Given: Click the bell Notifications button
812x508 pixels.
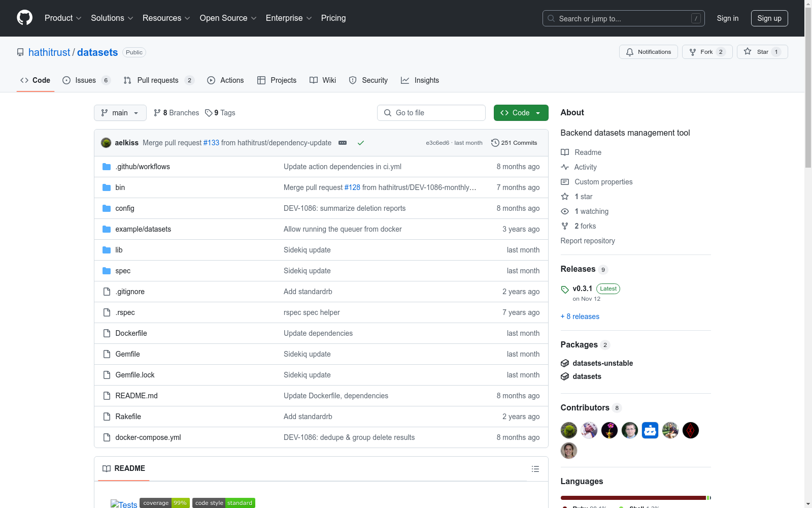Looking at the screenshot, I should pos(648,52).
